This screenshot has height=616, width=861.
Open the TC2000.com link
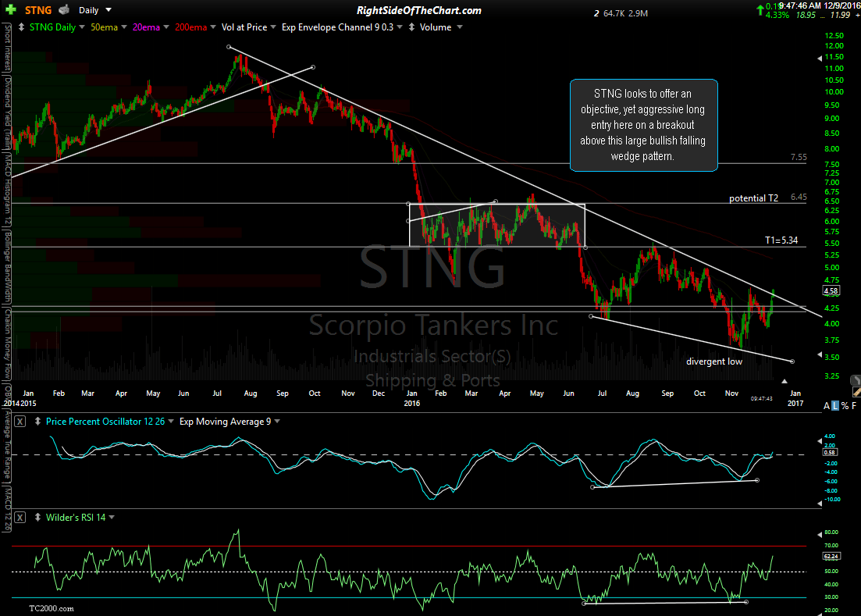coord(51,608)
